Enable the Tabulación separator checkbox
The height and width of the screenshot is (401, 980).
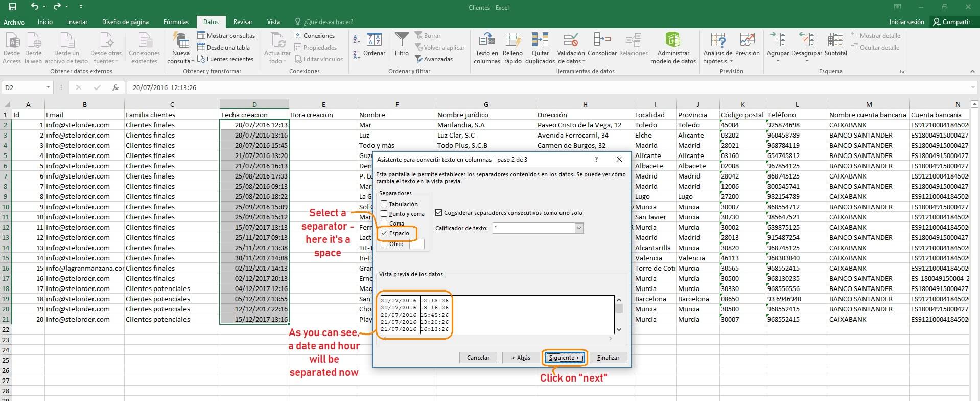pos(384,204)
